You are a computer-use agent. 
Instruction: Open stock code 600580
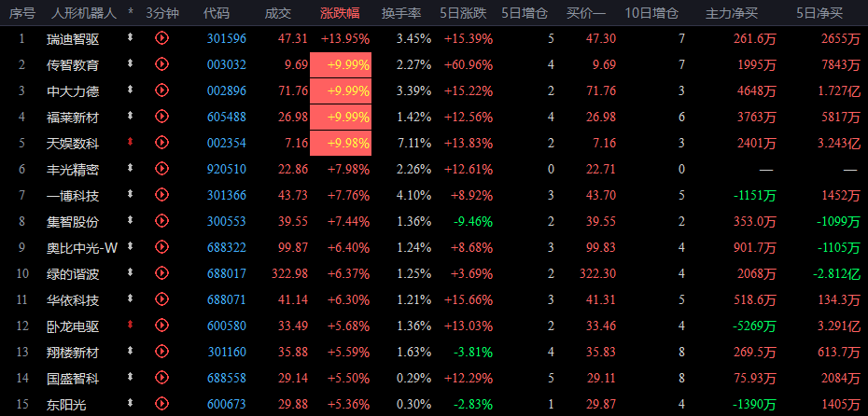[x=227, y=326]
